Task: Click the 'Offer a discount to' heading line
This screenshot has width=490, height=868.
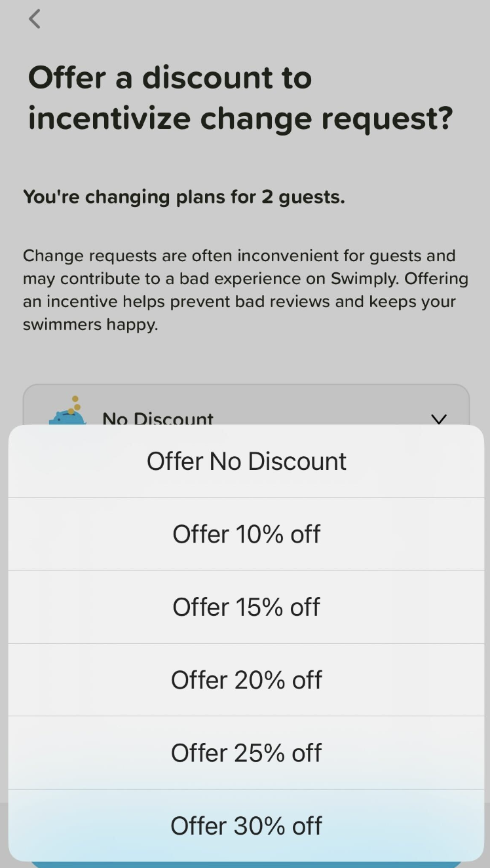Action: tap(170, 78)
